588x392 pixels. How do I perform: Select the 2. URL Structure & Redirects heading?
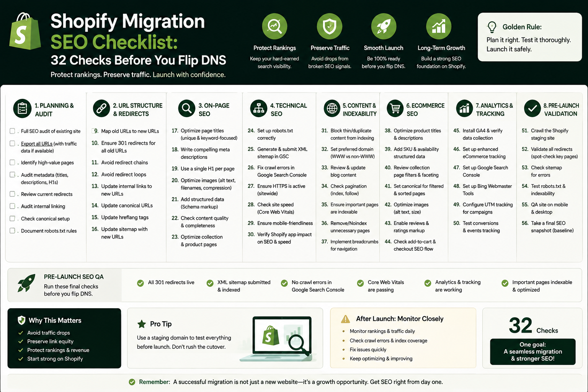pyautogui.click(x=138, y=109)
